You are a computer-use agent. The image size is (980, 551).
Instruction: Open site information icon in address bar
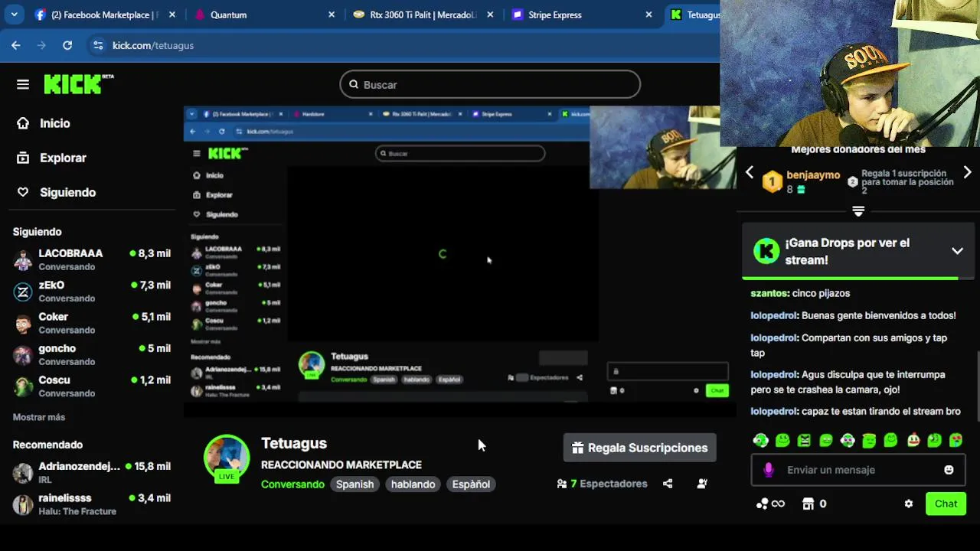tap(98, 45)
